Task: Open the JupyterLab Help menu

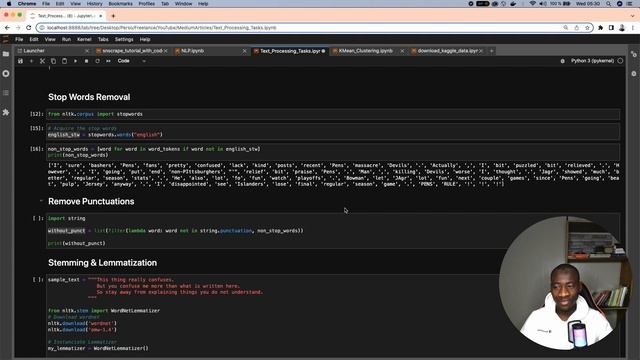Action: pos(145,40)
